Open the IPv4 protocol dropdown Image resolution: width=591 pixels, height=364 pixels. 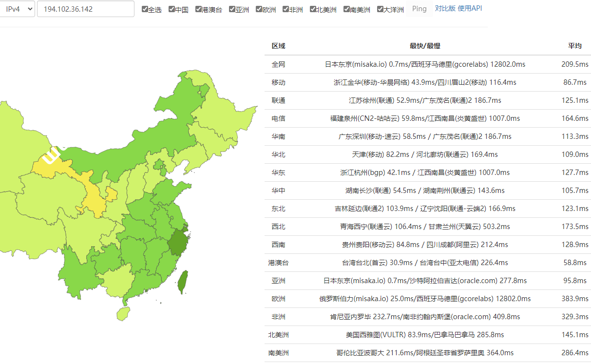point(18,8)
